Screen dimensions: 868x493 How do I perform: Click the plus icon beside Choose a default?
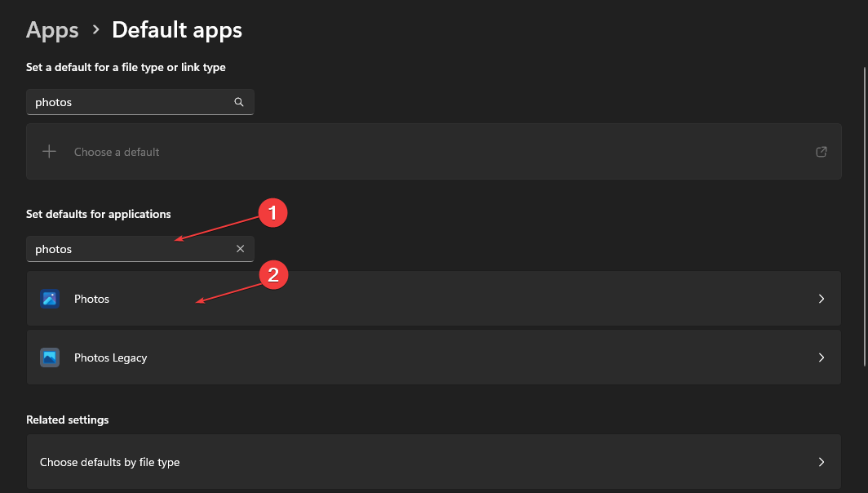click(49, 151)
